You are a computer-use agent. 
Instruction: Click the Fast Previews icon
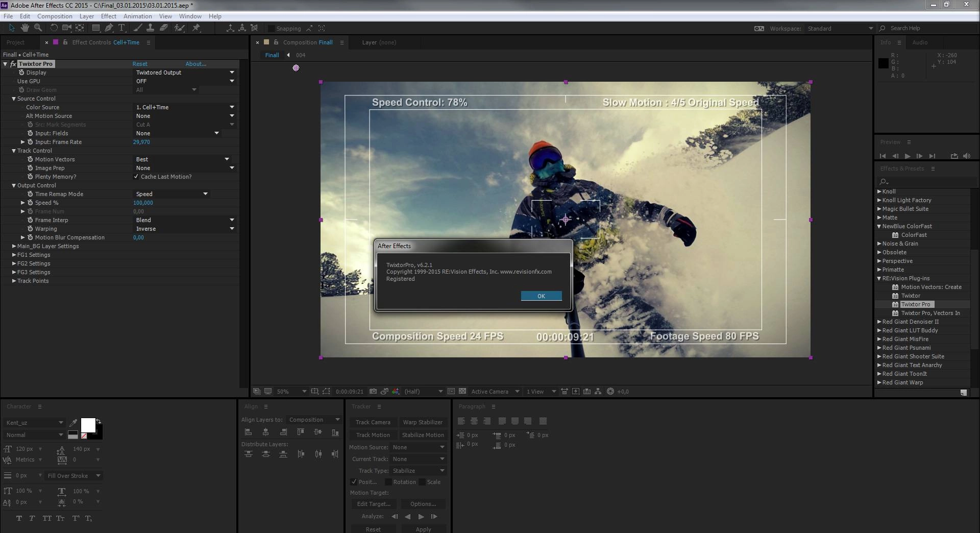tap(576, 392)
